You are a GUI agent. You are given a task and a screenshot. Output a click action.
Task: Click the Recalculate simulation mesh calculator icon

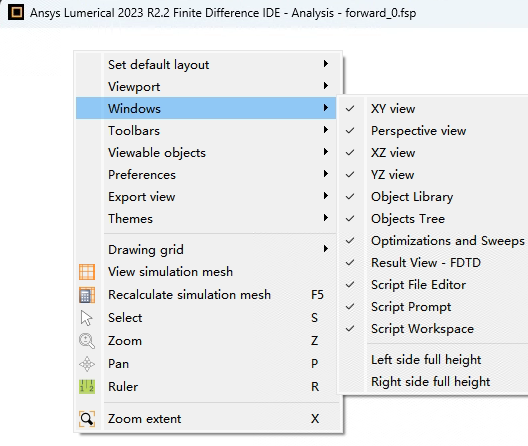tap(87, 295)
